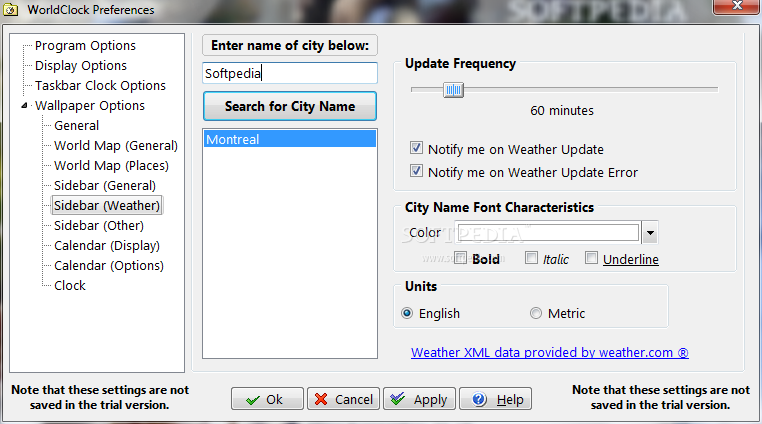Image resolution: width=762 pixels, height=424 pixels.
Task: Open the General wallpaper page
Action: [76, 125]
